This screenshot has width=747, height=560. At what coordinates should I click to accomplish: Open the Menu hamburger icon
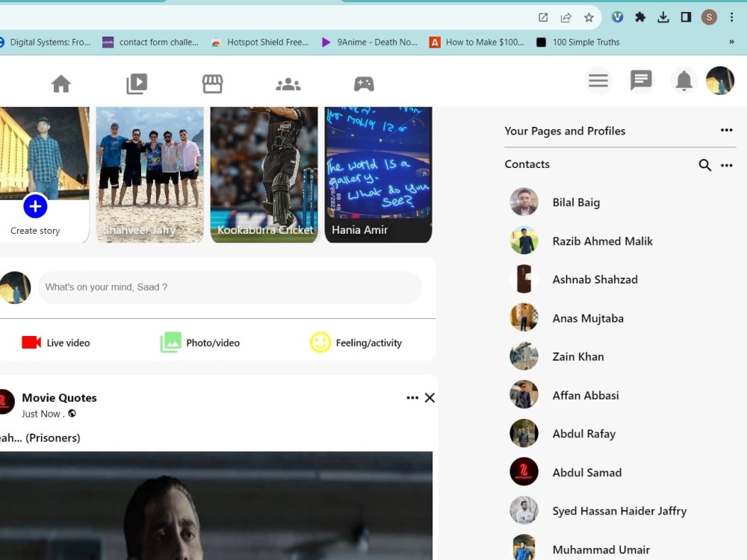pos(598,80)
